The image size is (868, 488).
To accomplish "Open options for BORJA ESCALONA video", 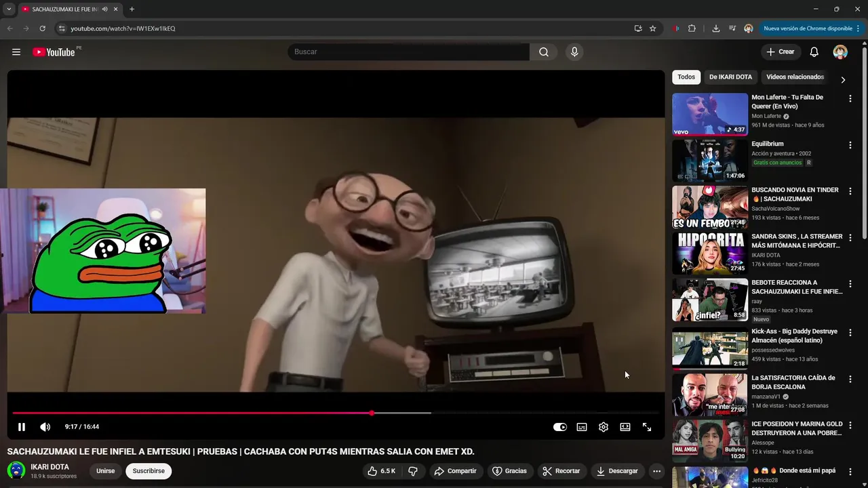I will tap(850, 380).
